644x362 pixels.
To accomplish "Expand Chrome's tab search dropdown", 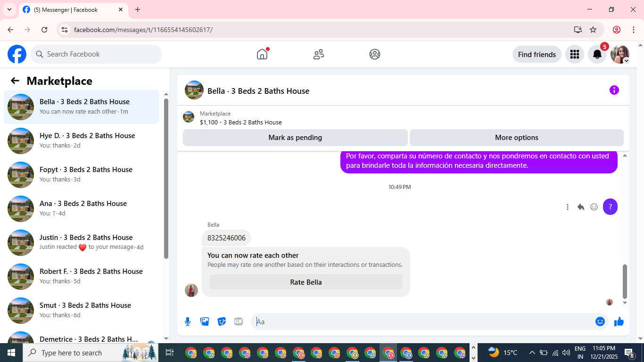I will 9,9.
